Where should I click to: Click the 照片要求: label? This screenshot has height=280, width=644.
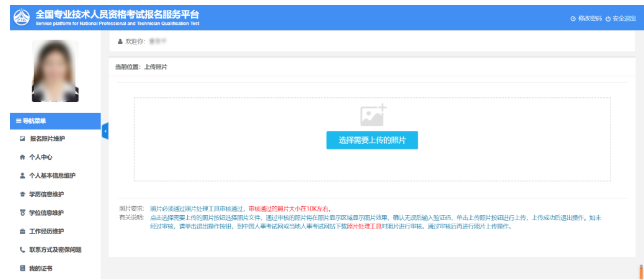click(132, 209)
